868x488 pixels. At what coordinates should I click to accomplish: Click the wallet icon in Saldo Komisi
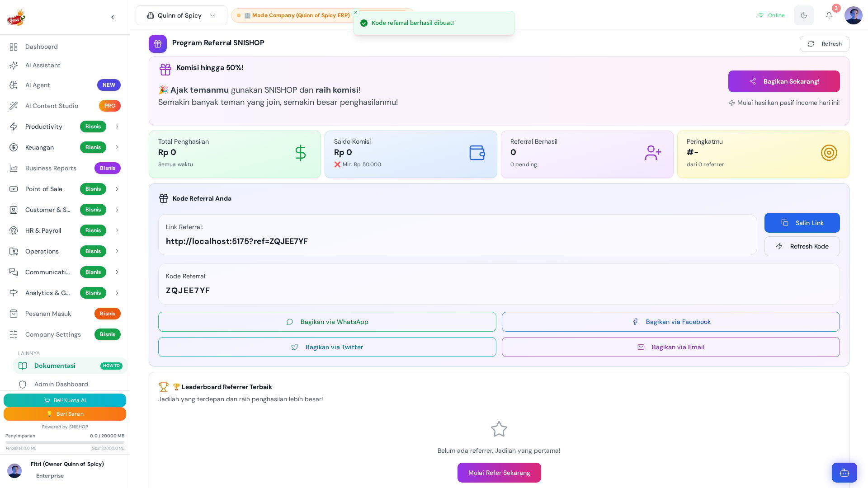click(477, 153)
